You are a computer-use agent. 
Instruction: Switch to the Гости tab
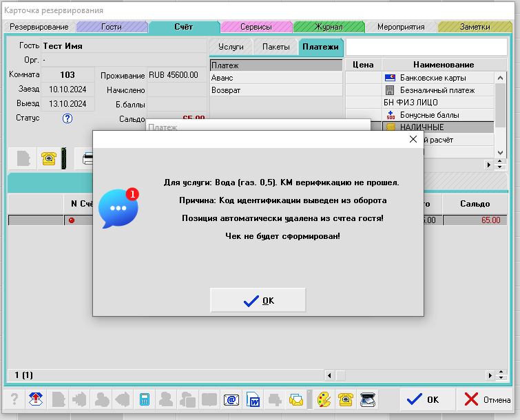pyautogui.click(x=111, y=28)
